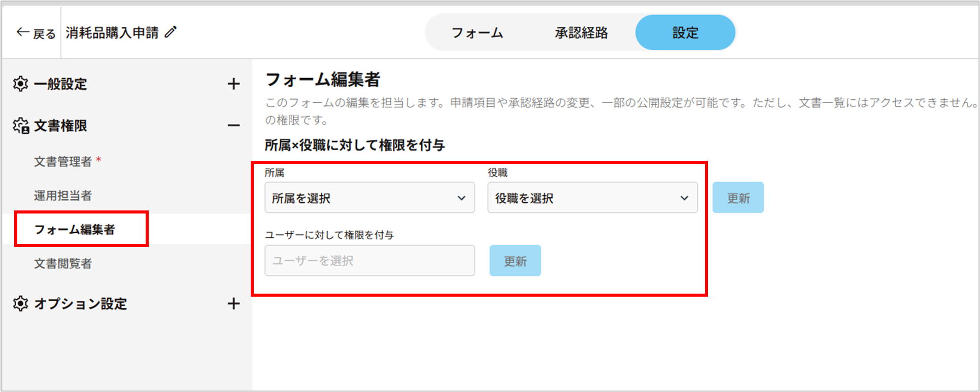The height and width of the screenshot is (392, 980).
Task: Select the 設定 tab
Action: [685, 33]
